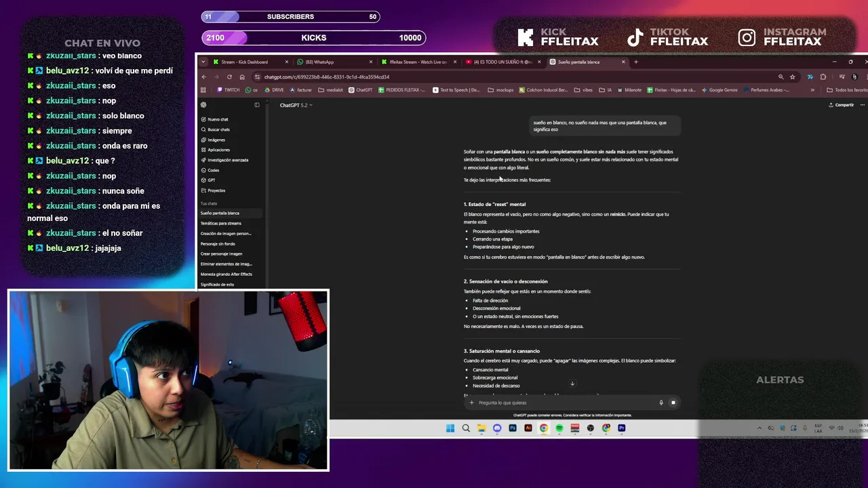The height and width of the screenshot is (488, 868).
Task: Open chat Eliminar elementos de imag...
Action: pyautogui.click(x=226, y=264)
